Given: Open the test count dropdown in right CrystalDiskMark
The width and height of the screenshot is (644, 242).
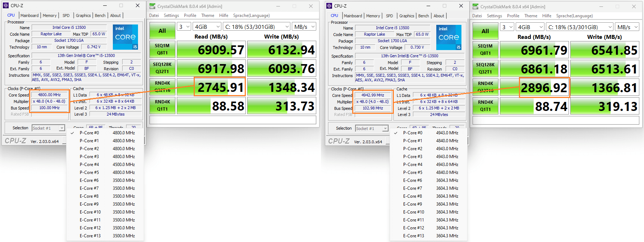Looking at the screenshot, I should 507,27.
